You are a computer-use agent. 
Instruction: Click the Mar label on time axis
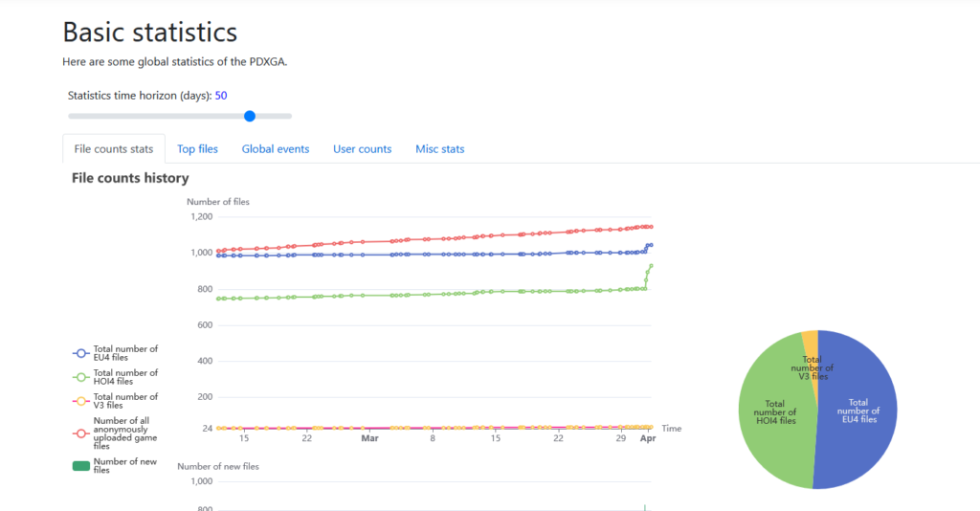(370, 438)
